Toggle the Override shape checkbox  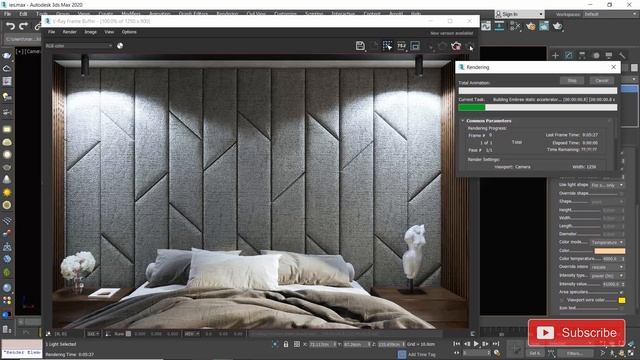click(621, 193)
